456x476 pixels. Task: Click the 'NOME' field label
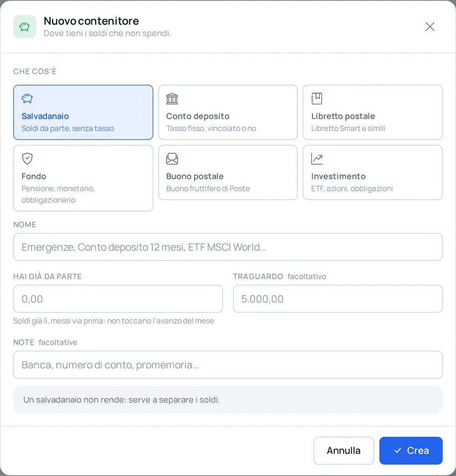(x=25, y=225)
